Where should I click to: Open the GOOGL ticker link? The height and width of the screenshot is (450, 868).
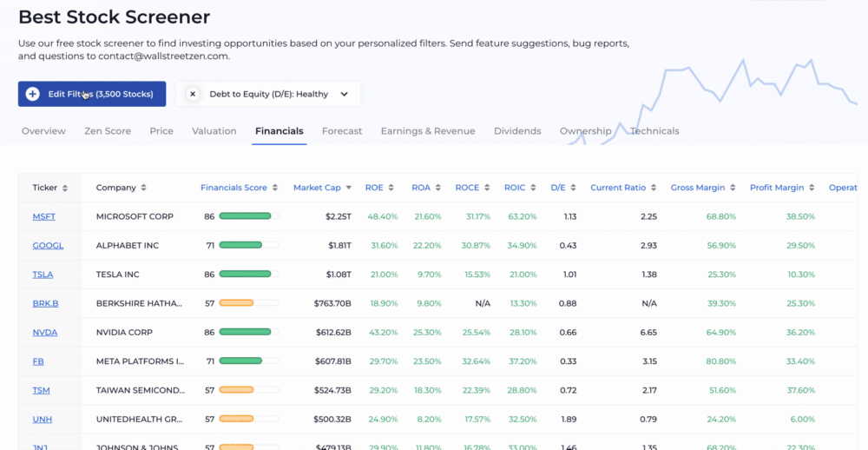[48, 246]
